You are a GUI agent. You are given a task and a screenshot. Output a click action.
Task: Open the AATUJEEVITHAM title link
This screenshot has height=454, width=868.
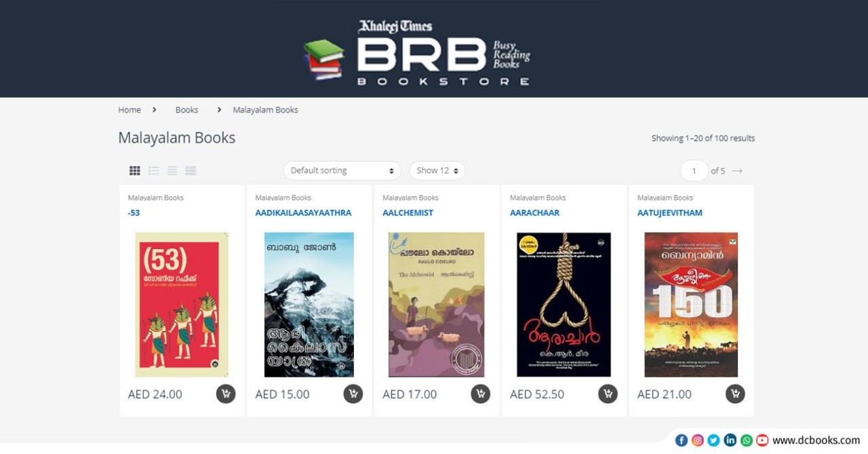[x=670, y=212]
